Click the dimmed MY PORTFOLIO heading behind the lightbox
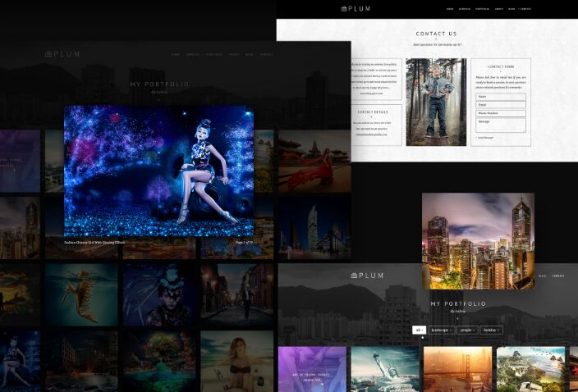The image size is (578, 392). pyautogui.click(x=159, y=84)
